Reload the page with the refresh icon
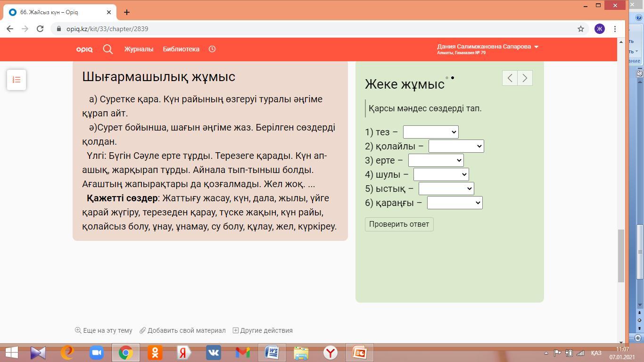The height and width of the screenshot is (362, 644). point(40,29)
